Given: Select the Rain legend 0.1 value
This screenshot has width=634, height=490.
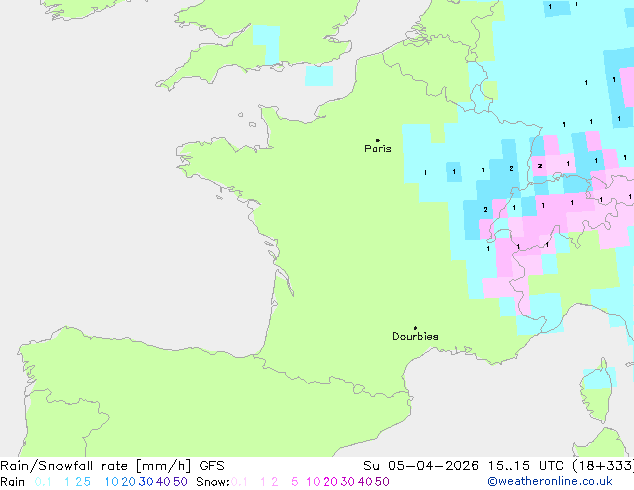Looking at the screenshot, I should click(x=43, y=482).
